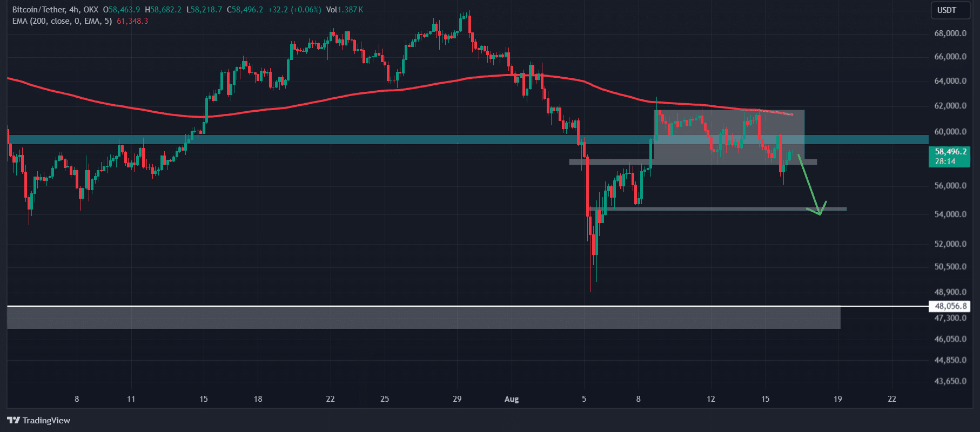Screen dimensions: 980x432
Task: Click the 62,000.0 price axis label
Action: coord(950,106)
